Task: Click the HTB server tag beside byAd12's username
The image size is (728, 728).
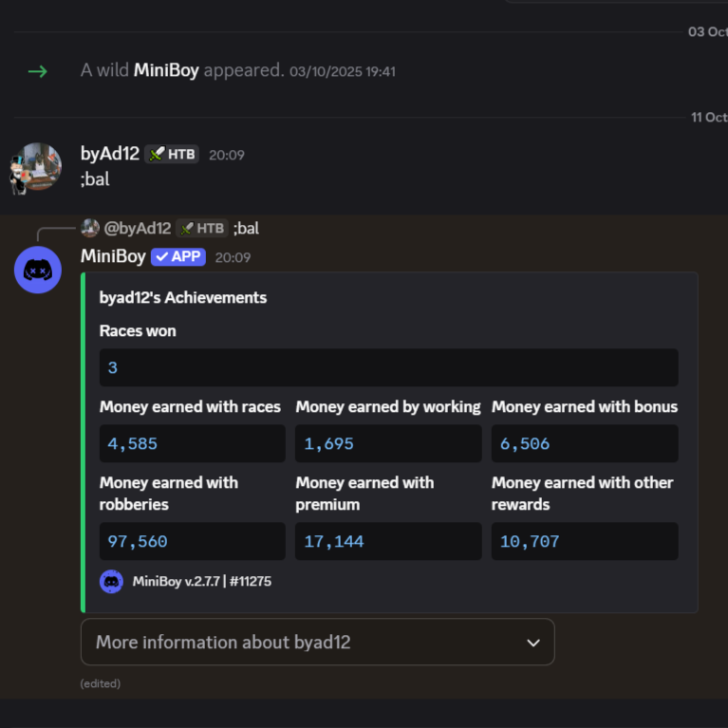Action: [x=172, y=154]
